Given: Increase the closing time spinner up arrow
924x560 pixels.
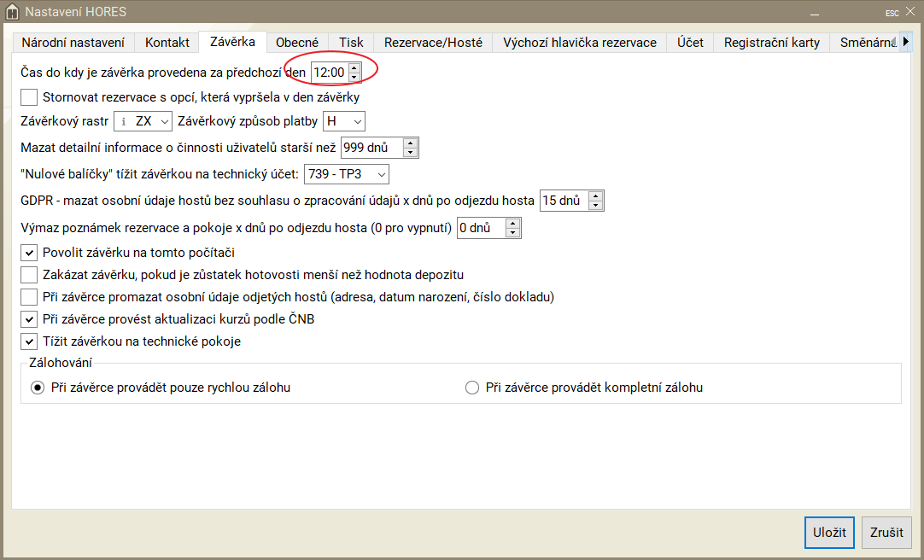Looking at the screenshot, I should (x=354, y=67).
